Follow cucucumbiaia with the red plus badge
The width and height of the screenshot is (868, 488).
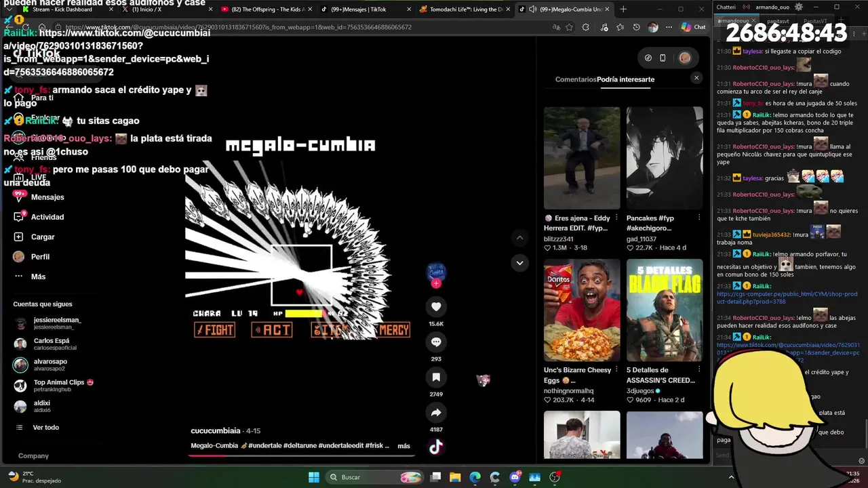click(x=436, y=283)
